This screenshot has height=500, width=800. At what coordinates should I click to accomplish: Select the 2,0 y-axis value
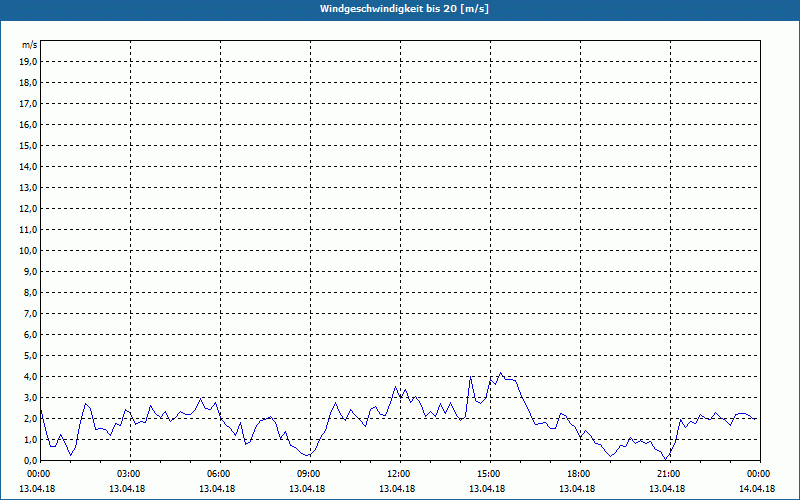tap(30, 418)
